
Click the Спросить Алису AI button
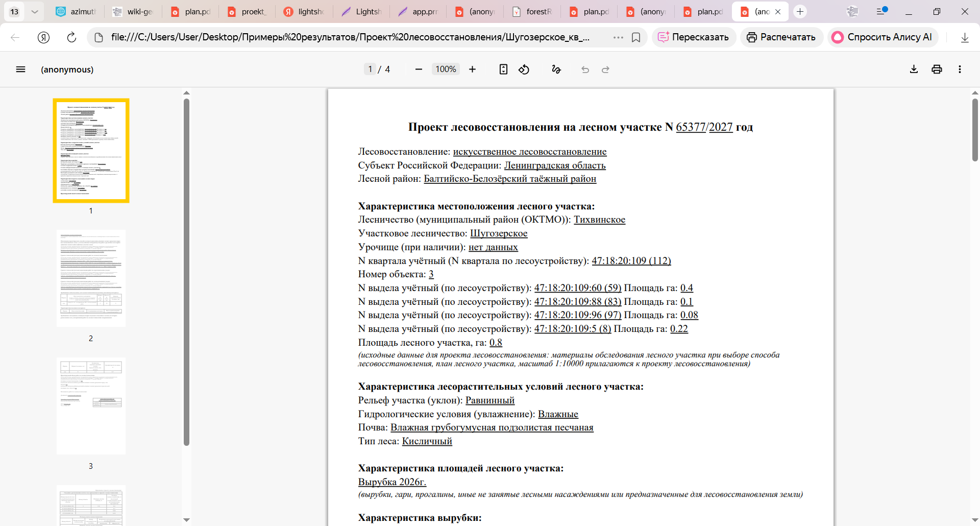click(x=883, y=37)
